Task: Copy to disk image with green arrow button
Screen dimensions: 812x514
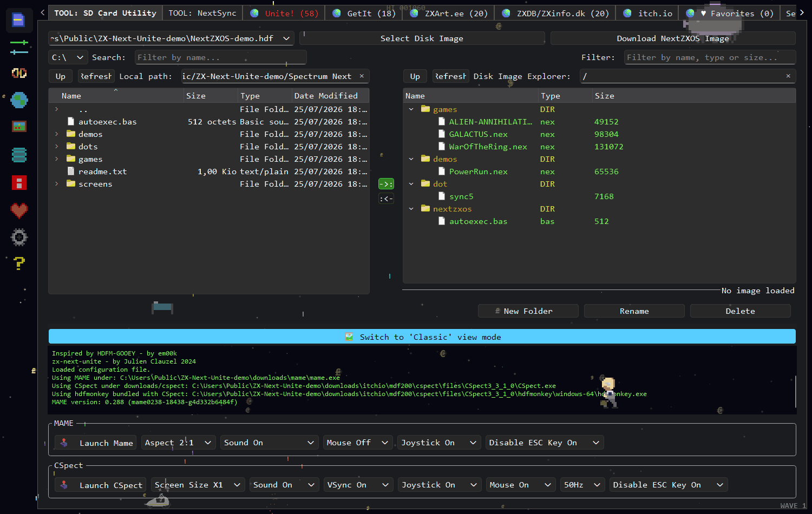Action: pyautogui.click(x=386, y=184)
